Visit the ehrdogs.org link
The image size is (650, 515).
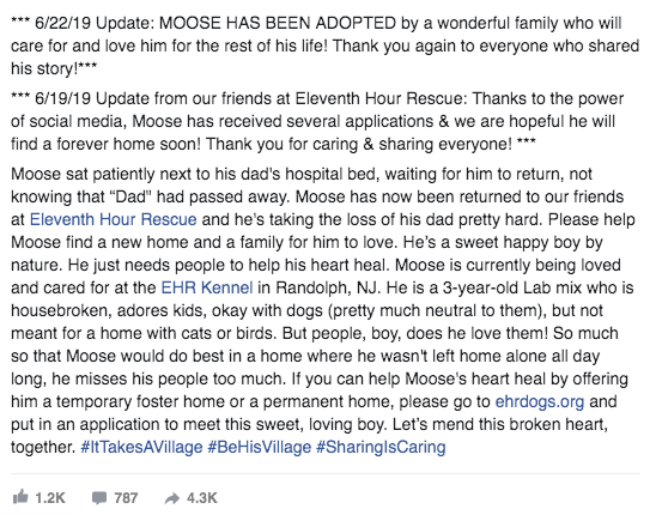(x=540, y=401)
